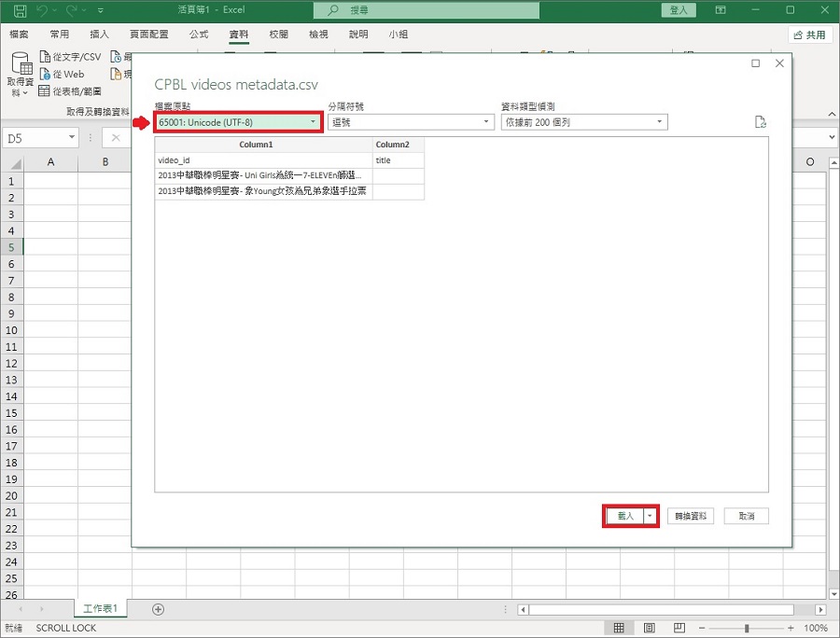Click the 取得資料 (Get Data) icon
This screenshot has height=638, width=840.
tap(21, 63)
